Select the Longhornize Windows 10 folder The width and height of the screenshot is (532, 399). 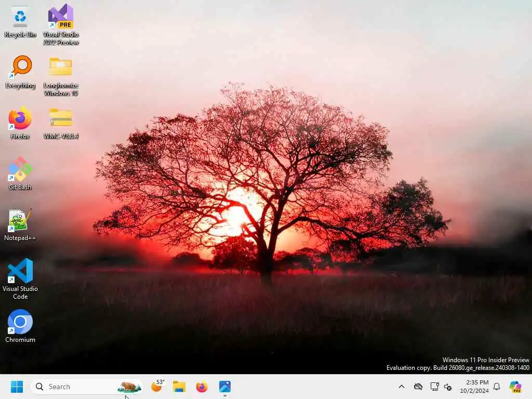(61, 77)
